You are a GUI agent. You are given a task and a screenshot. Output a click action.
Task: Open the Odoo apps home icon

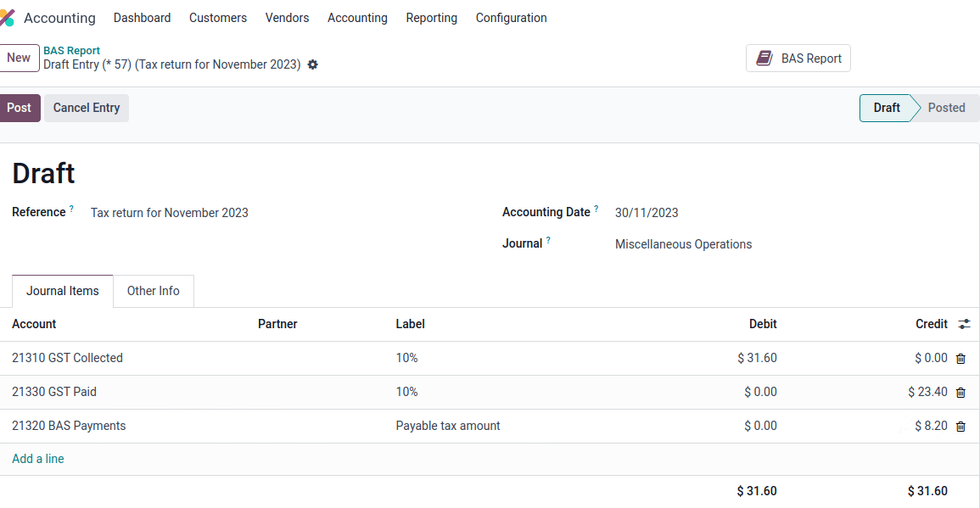click(x=10, y=17)
